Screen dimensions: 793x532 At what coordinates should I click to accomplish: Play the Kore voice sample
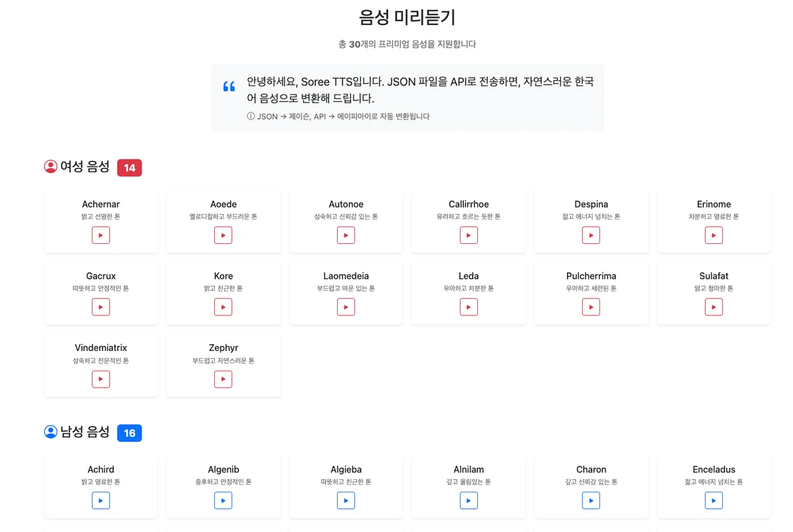(223, 307)
